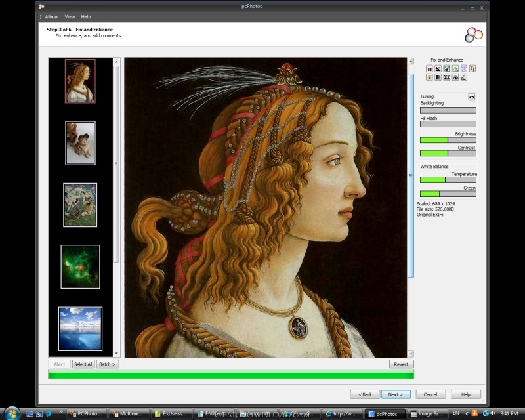Adjust the Green white balance slider

pos(448,194)
